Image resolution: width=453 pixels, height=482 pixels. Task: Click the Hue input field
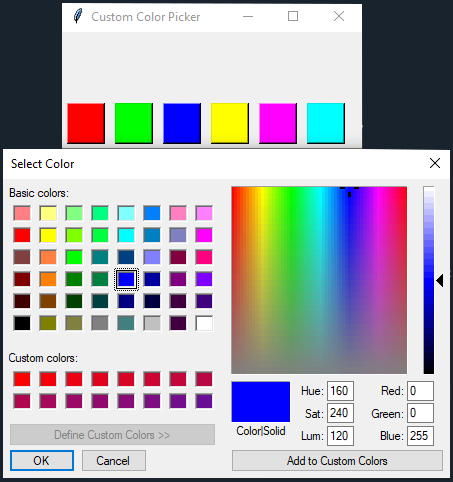(340, 391)
